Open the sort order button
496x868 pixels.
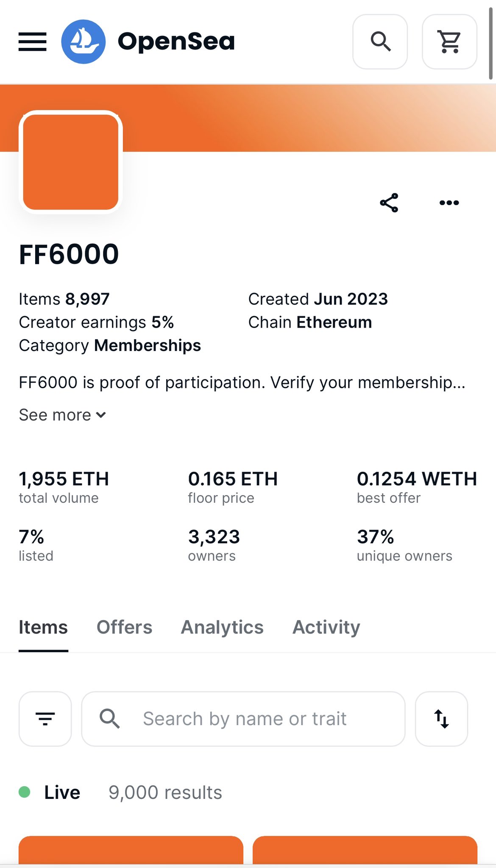click(441, 719)
